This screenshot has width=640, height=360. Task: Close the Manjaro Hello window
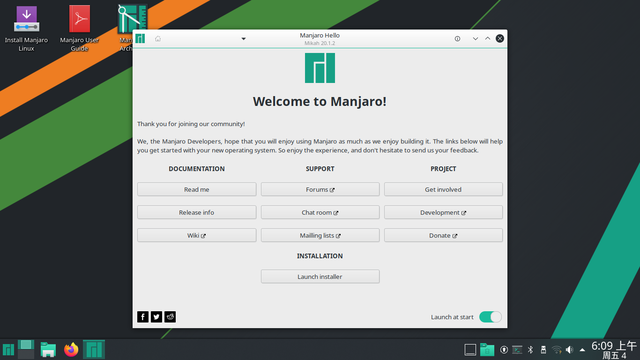[500, 38]
